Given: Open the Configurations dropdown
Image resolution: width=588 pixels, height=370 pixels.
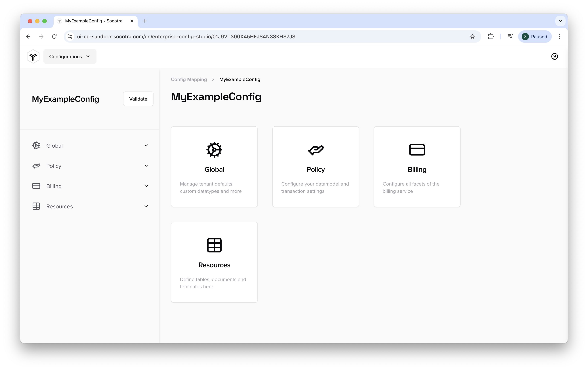Looking at the screenshot, I should [x=70, y=57].
